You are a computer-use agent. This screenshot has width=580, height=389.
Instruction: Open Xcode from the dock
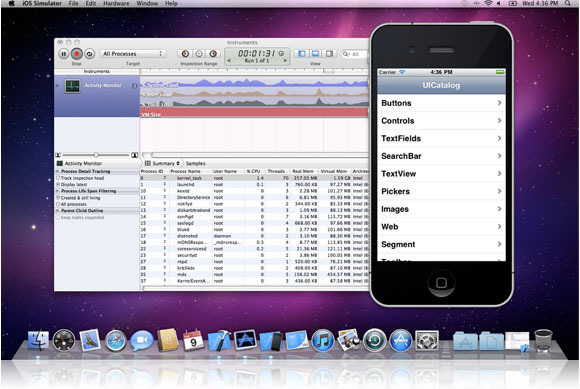[219, 341]
